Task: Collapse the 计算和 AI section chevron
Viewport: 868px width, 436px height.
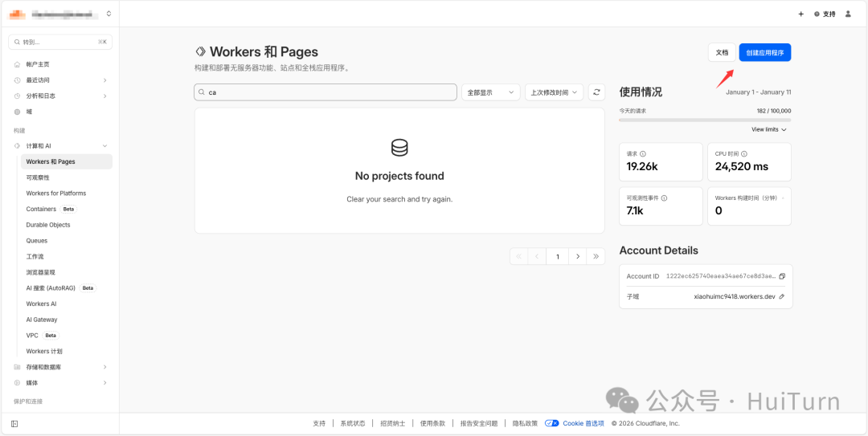Action: [105, 146]
